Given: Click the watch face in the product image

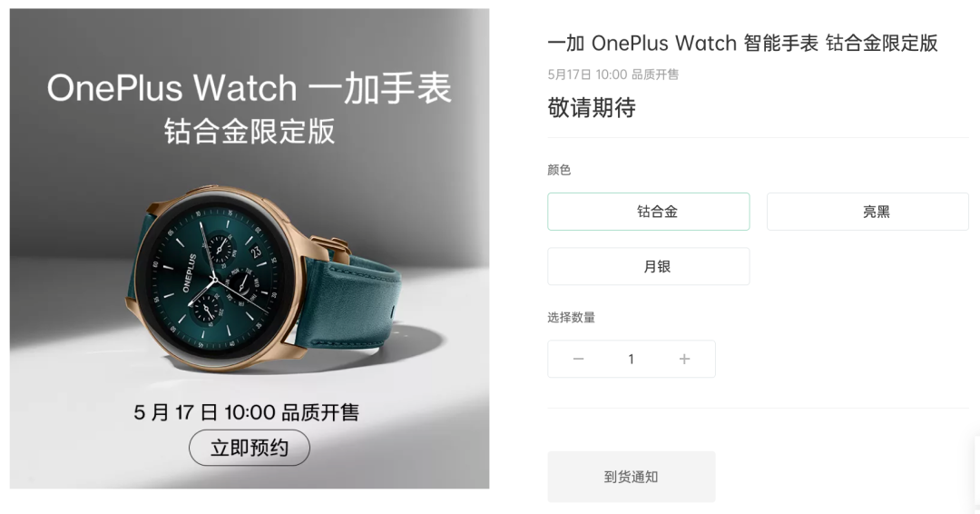Looking at the screenshot, I should (213, 276).
